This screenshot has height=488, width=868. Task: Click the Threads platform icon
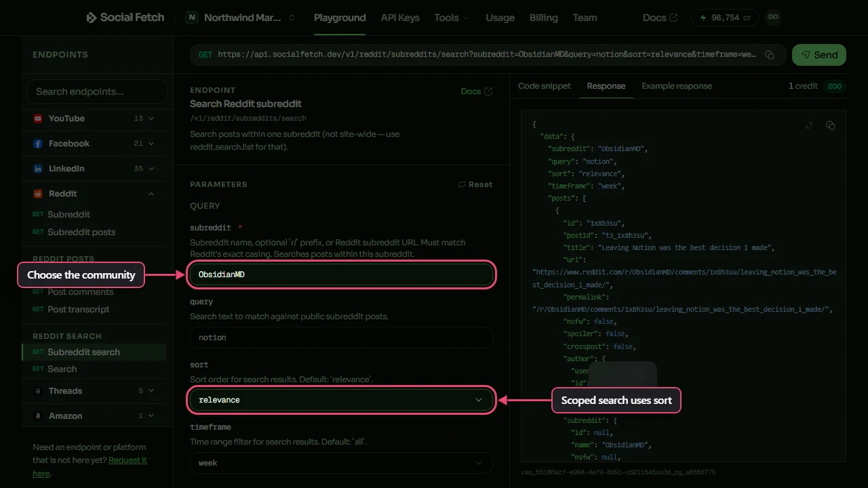coord(38,391)
